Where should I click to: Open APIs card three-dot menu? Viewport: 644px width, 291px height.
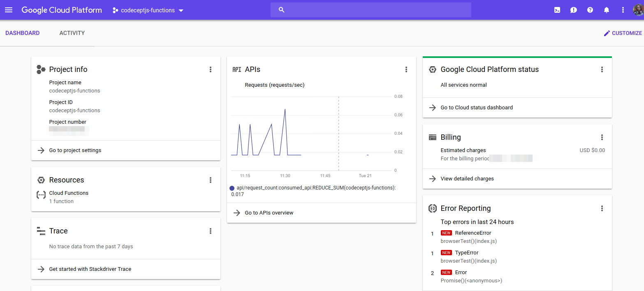(406, 69)
